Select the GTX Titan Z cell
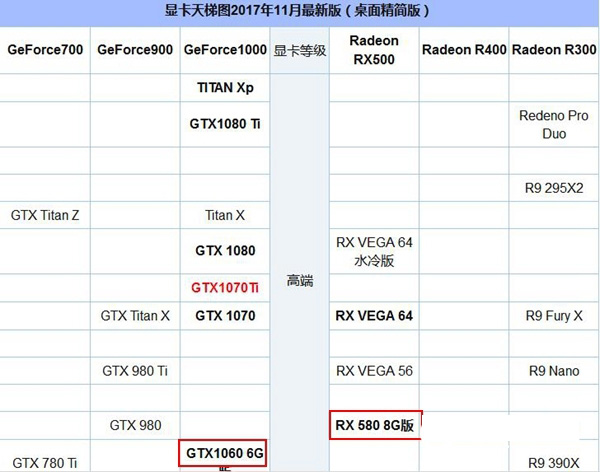 pos(45,215)
